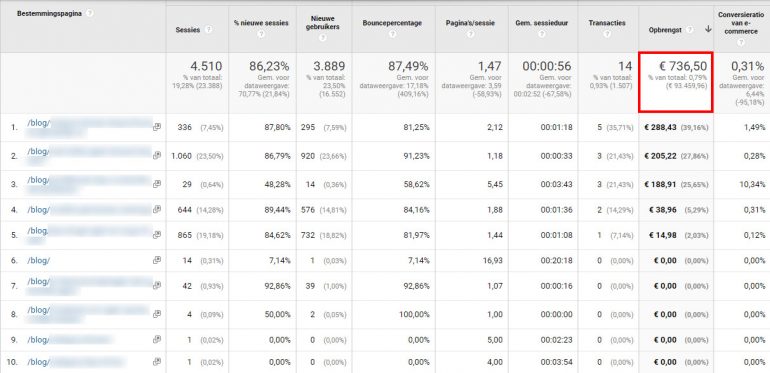
Task: Open the row 1 /blog/ landing page link
Action: tap(38, 123)
